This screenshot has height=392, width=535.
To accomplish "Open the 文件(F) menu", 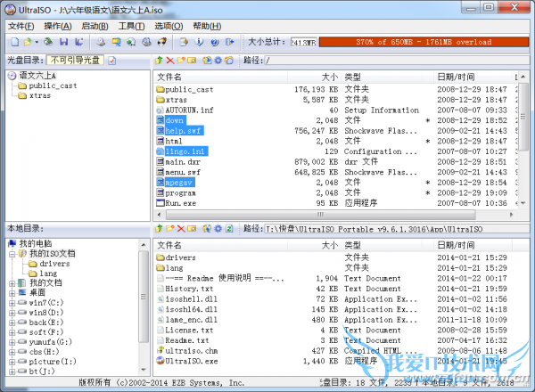I will click(x=21, y=26).
